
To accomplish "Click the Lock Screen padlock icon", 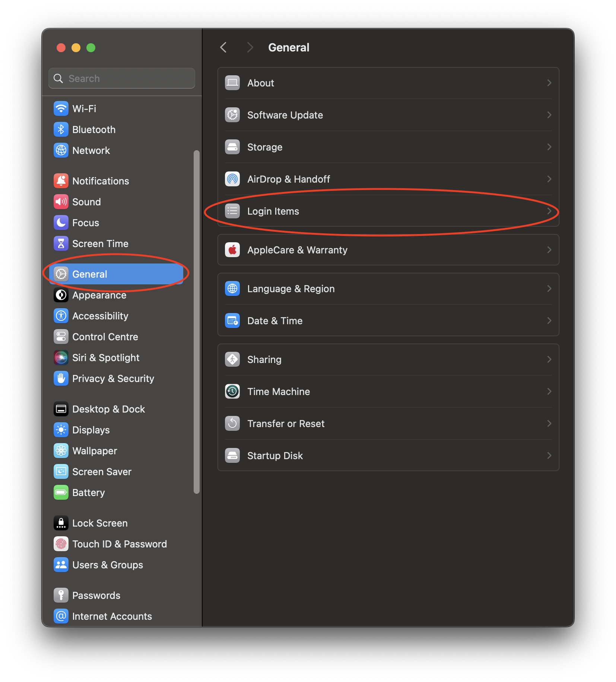I will pyautogui.click(x=61, y=523).
